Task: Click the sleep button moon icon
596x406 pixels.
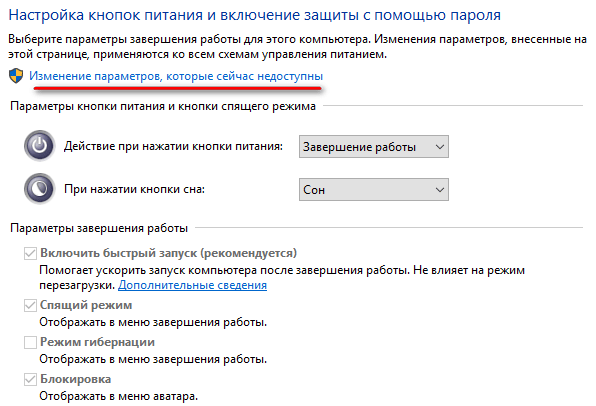Action: pyautogui.click(x=40, y=189)
